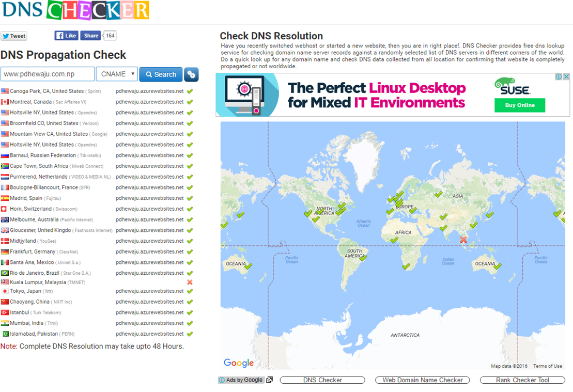The image size is (573, 392).
Task: Click the green check for Tokyo, Japan
Action: click(x=190, y=291)
